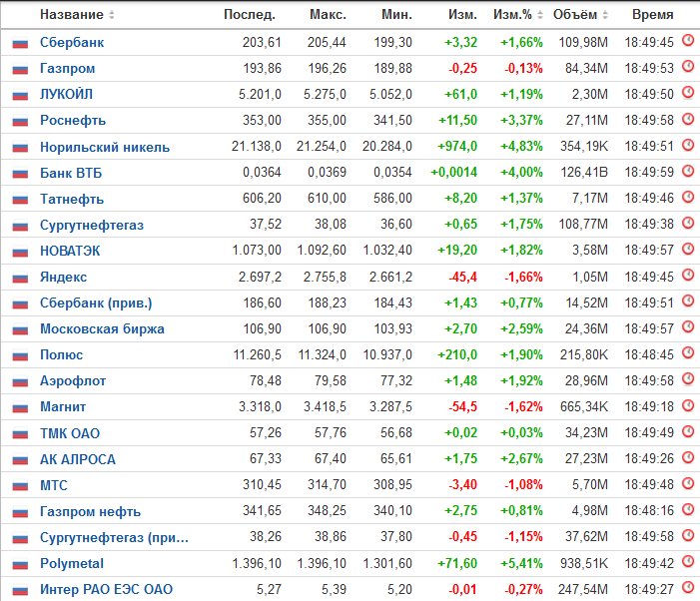Click the Мин. column header

pyautogui.click(x=396, y=15)
